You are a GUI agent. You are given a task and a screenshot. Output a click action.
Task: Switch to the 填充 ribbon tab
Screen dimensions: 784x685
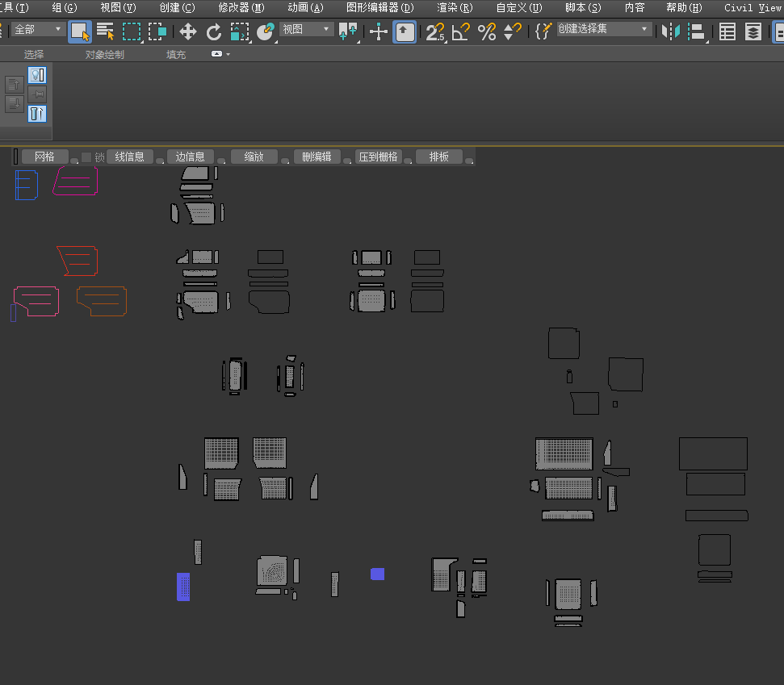175,54
